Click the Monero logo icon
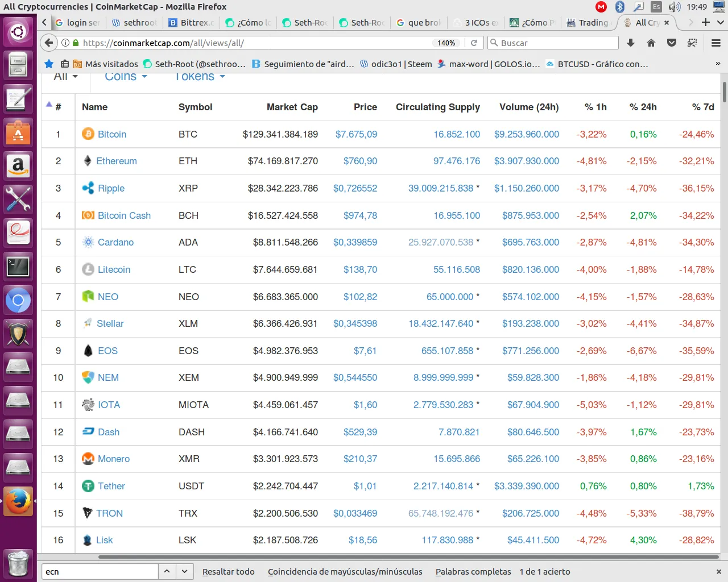This screenshot has height=582, width=728. tap(88, 459)
